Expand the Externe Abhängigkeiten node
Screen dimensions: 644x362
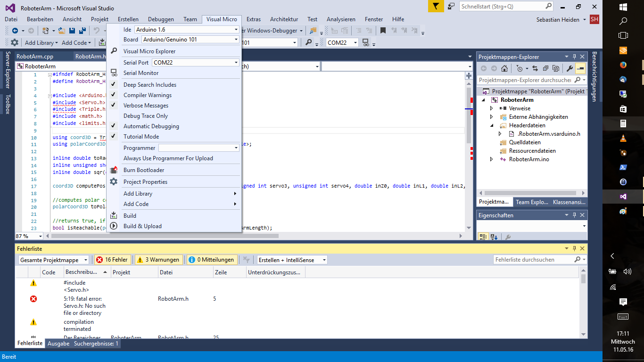(x=492, y=117)
